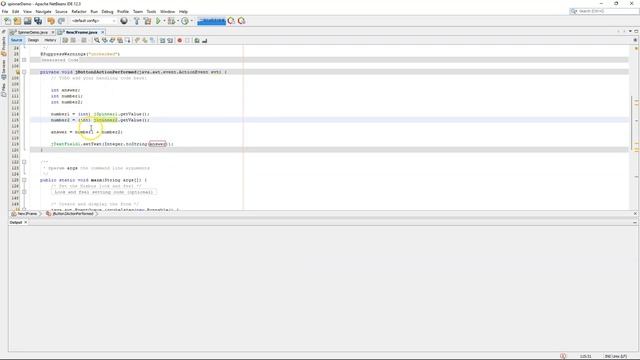Image resolution: width=640 pixels, height=360 pixels.
Task: Open the default config dropdown
Action: [x=93, y=21]
